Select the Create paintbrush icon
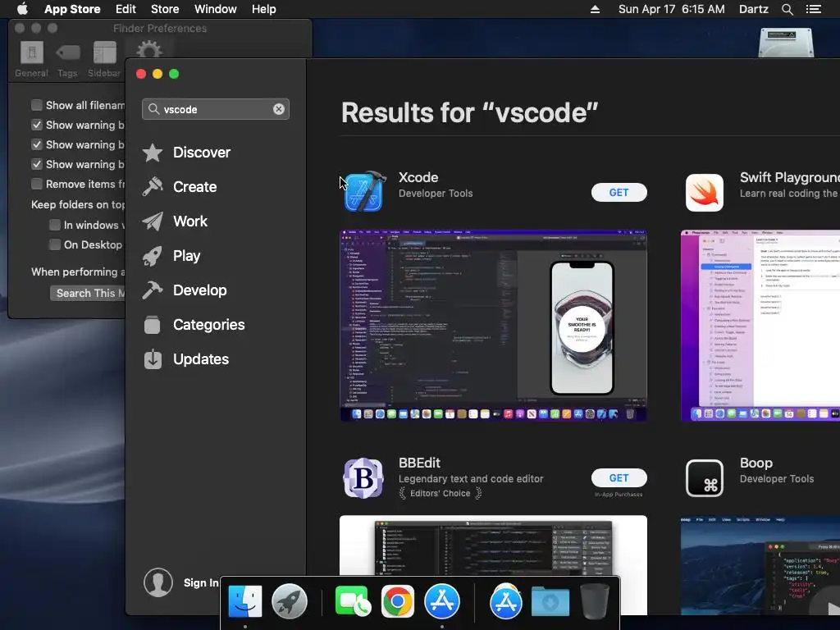The image size is (840, 630). tap(153, 187)
